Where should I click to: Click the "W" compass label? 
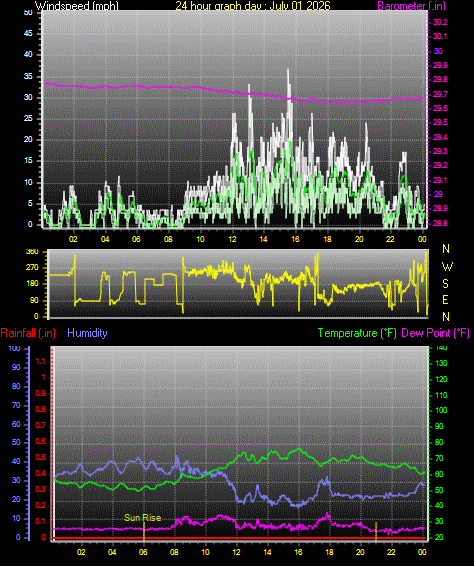tap(447, 267)
